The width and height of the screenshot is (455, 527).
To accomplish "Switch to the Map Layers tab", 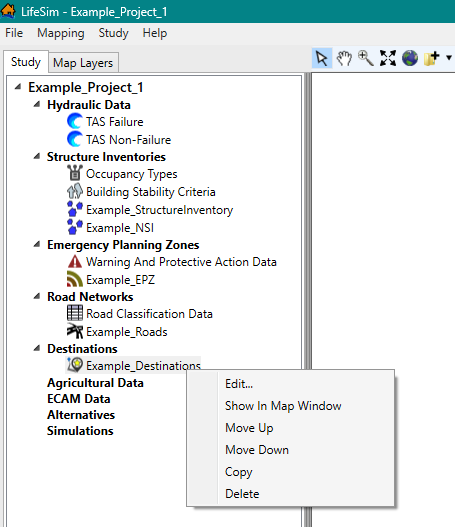I will (x=83, y=63).
